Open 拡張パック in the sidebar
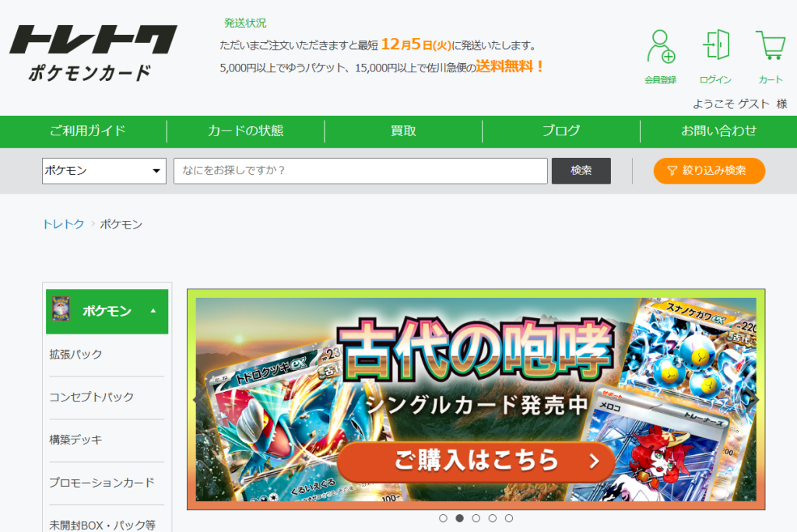 [x=75, y=355]
